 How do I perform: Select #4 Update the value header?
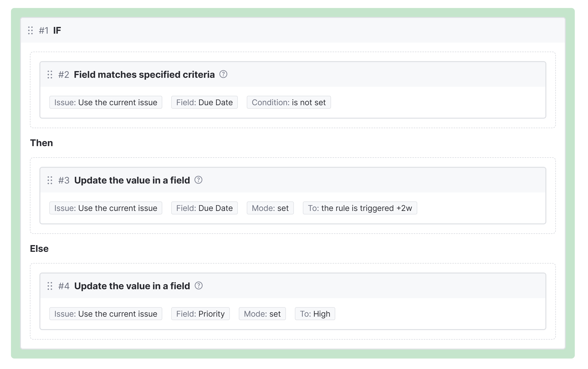pos(132,286)
